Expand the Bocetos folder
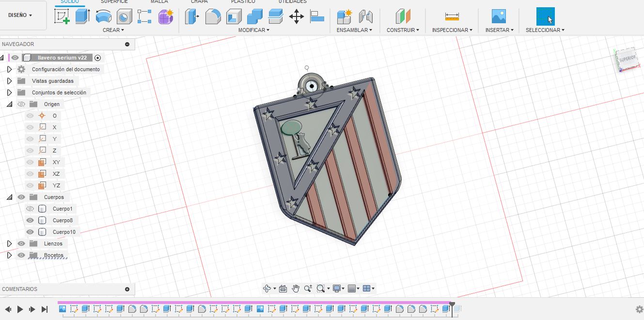The height and width of the screenshot is (320, 644). click(9, 255)
